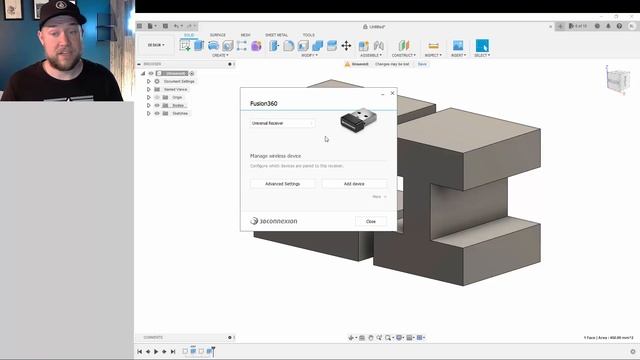Play the timeline
This screenshot has width=640, height=360.
pyautogui.click(x=156, y=351)
